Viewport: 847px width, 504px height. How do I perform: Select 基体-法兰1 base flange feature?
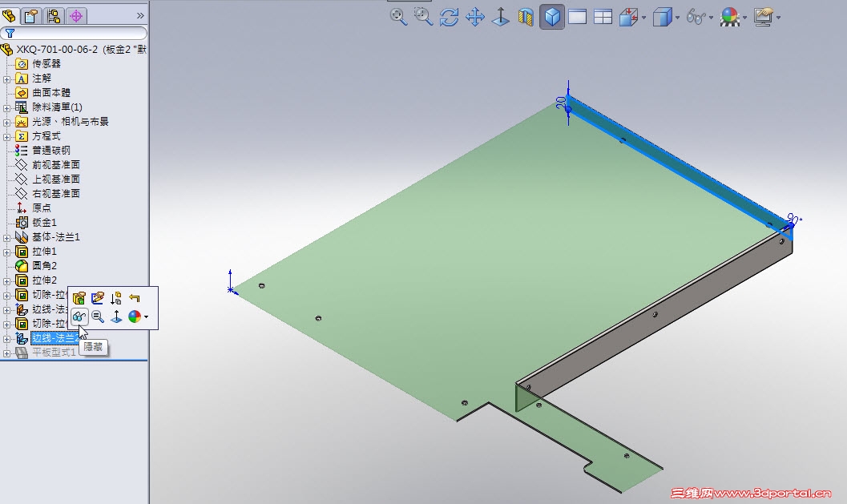point(56,237)
